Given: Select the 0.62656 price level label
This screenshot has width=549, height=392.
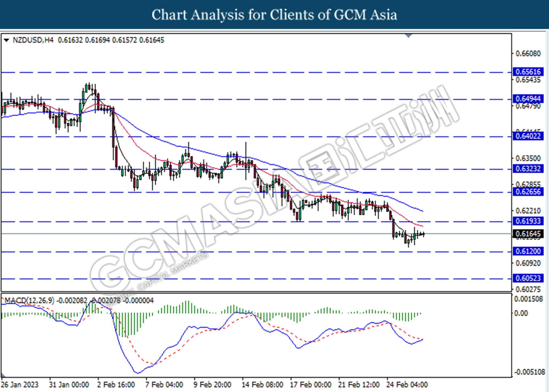Looking at the screenshot, I should click(528, 192).
